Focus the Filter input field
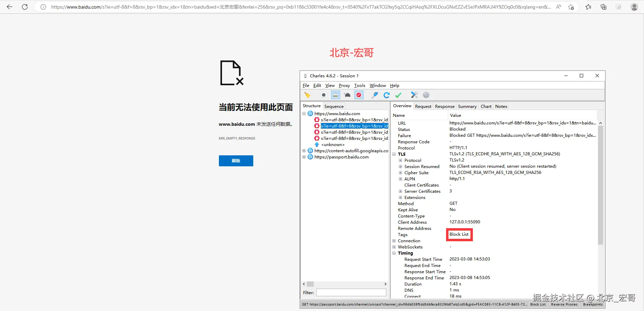This screenshot has width=644, height=311. coord(351,293)
